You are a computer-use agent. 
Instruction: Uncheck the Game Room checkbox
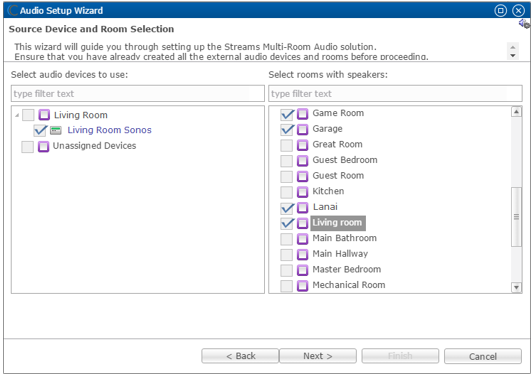pos(287,114)
